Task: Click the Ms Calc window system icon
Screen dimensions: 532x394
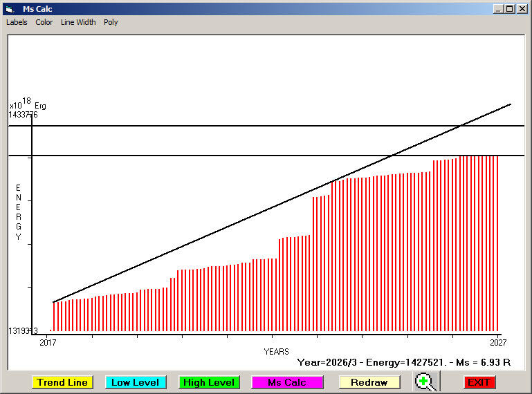Action: (9, 9)
